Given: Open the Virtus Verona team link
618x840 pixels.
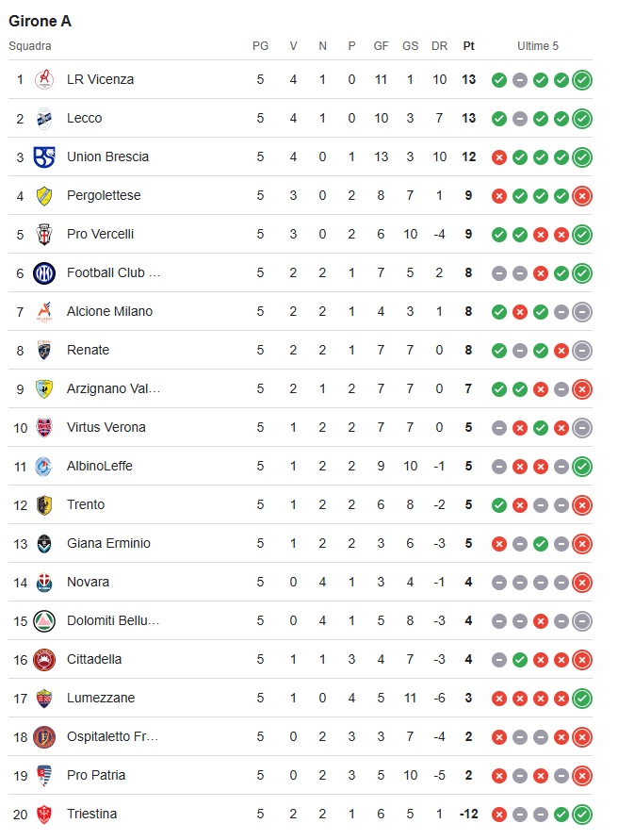Looking at the screenshot, I should tap(106, 427).
